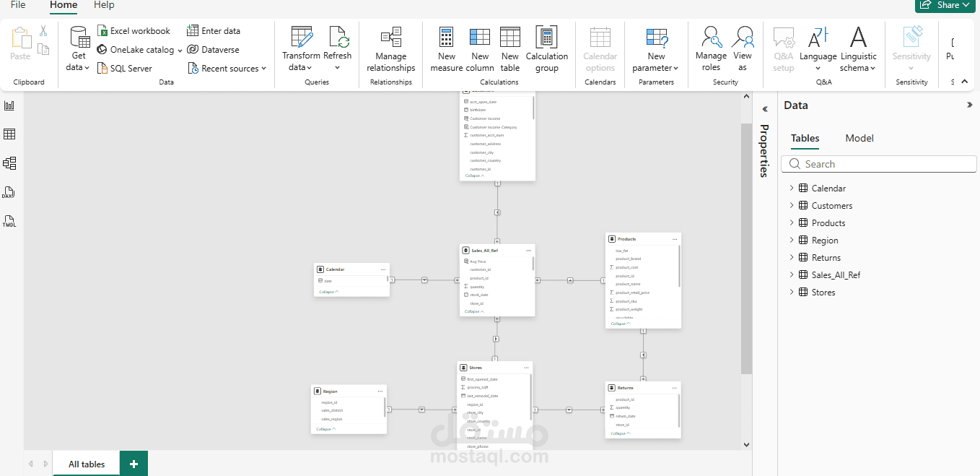Collapse the Calendar table card

[328, 292]
